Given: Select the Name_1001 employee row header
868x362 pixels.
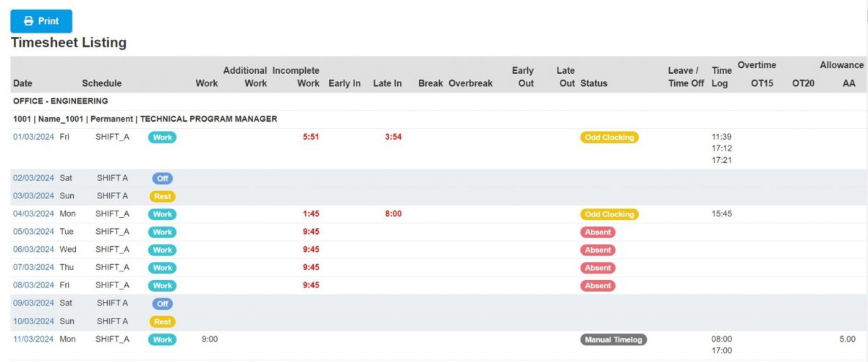Looking at the screenshot, I should click(x=145, y=119).
